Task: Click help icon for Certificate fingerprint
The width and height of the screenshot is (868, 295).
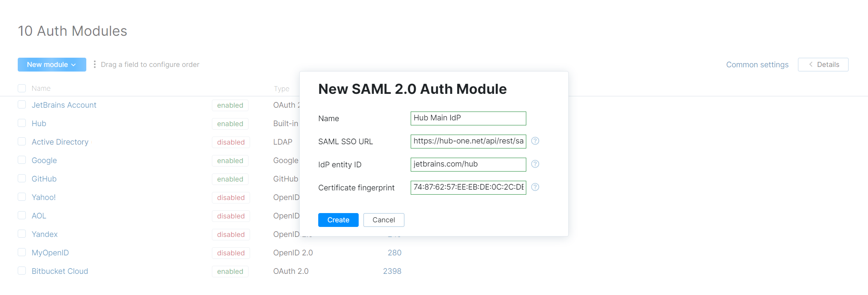Action: 535,187
